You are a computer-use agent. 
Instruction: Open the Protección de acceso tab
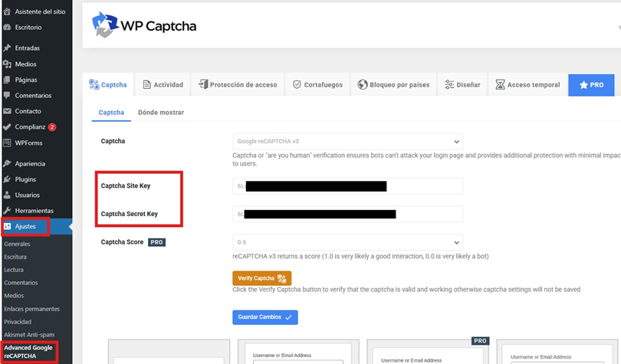[238, 84]
